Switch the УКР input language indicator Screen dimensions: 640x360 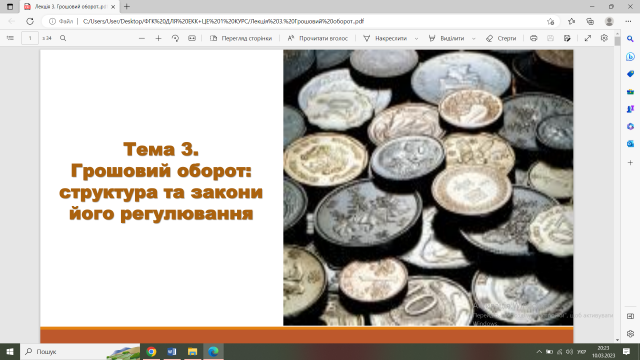coord(582,351)
